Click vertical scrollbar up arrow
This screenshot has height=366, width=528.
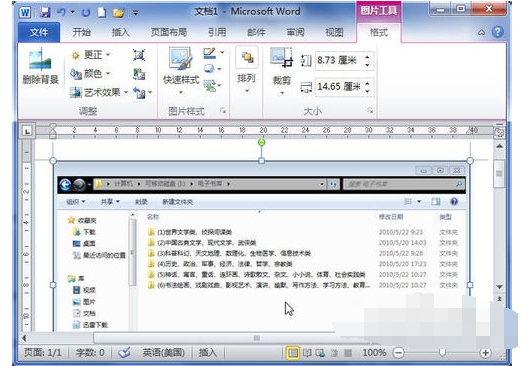[499, 146]
